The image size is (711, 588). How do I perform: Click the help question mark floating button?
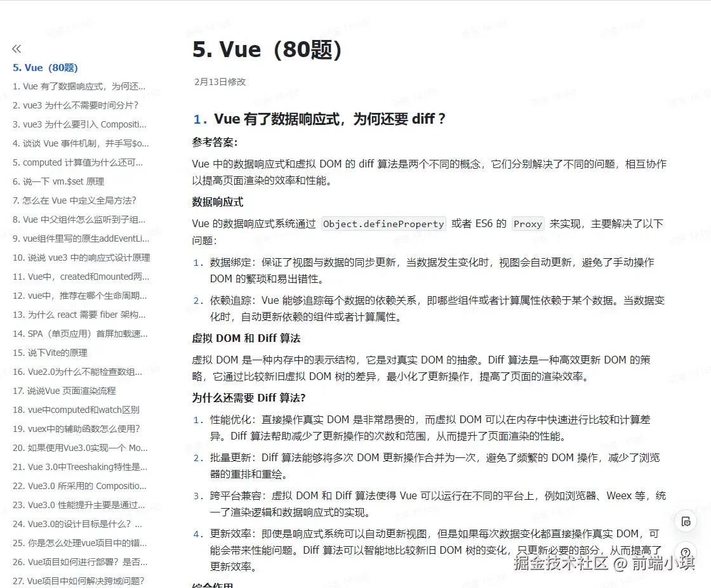tap(686, 552)
